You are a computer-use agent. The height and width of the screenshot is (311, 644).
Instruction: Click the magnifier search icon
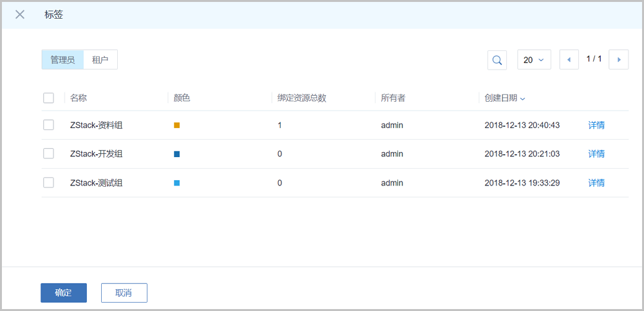(497, 60)
